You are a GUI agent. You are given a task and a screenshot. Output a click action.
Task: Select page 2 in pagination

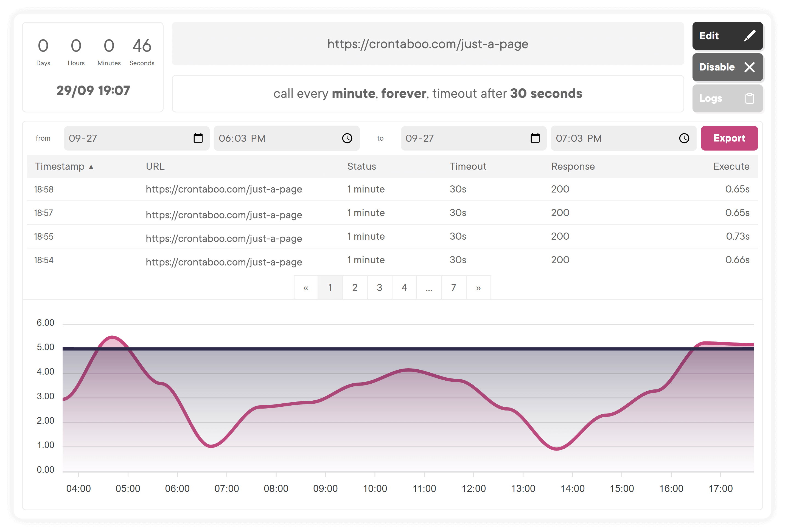point(355,288)
